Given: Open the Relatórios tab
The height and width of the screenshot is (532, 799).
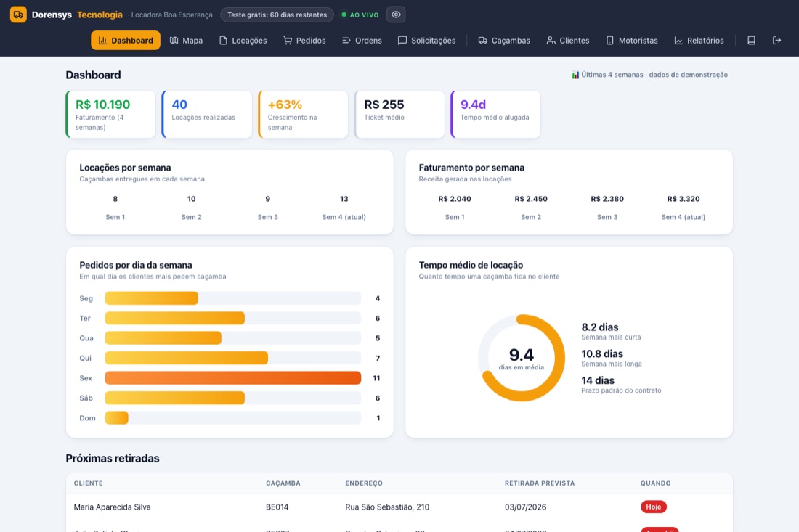Looking at the screenshot, I should tap(699, 40).
